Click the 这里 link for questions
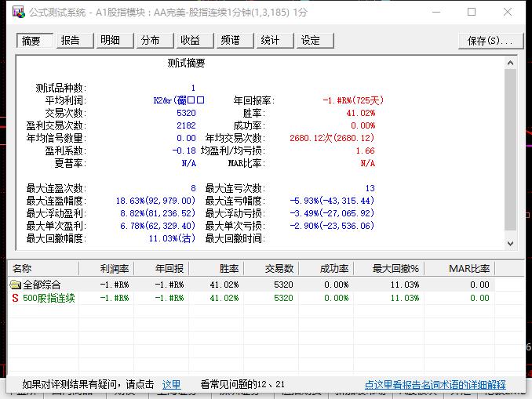The image size is (532, 399). point(171,384)
